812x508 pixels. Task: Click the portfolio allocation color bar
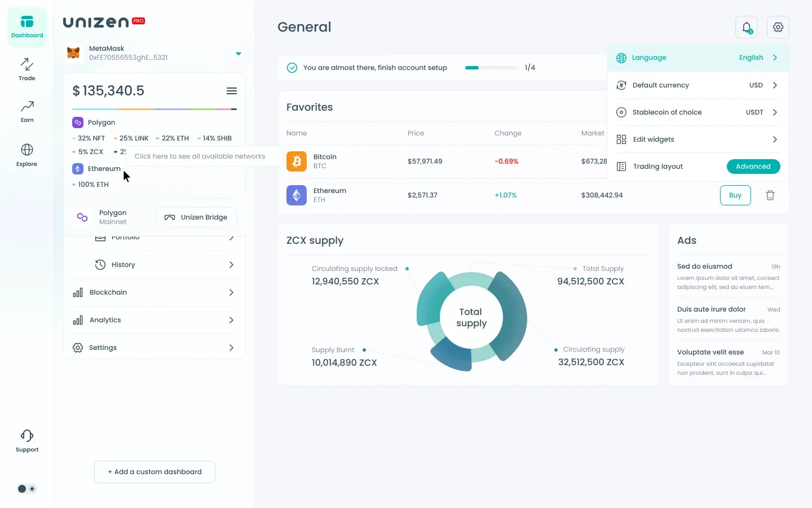click(155, 109)
